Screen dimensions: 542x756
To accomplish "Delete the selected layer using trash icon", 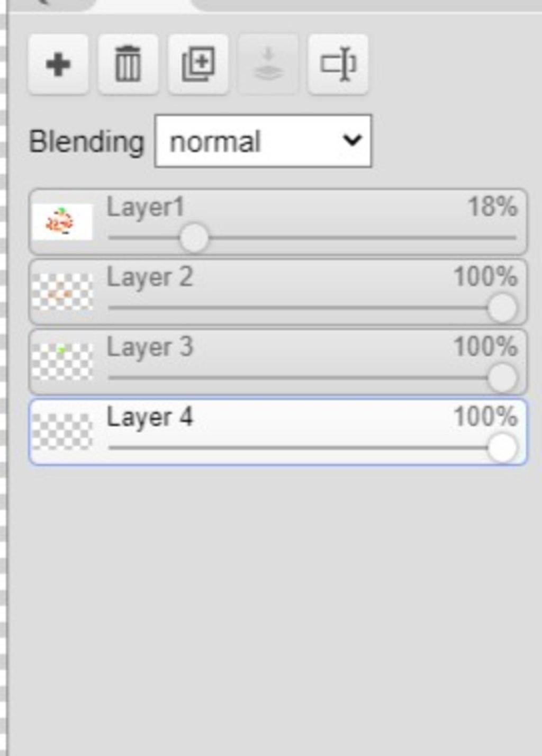I will coord(128,65).
